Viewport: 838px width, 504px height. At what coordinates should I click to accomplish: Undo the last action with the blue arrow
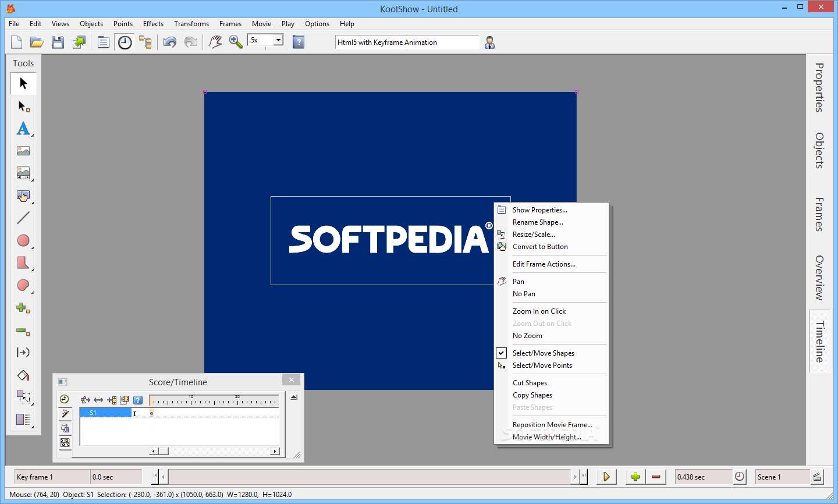pos(170,42)
